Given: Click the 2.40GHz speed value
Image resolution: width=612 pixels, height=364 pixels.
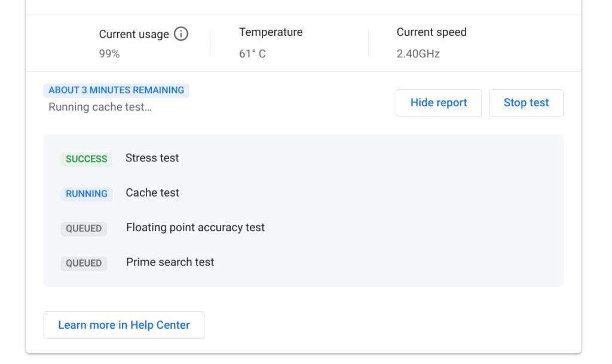Looking at the screenshot, I should (418, 54).
